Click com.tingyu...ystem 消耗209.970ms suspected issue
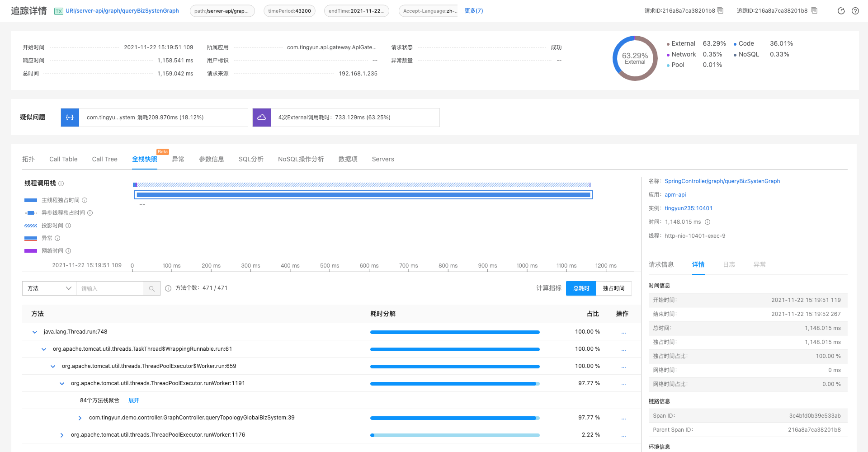Viewport: 868px width, 452px height. pos(155,118)
